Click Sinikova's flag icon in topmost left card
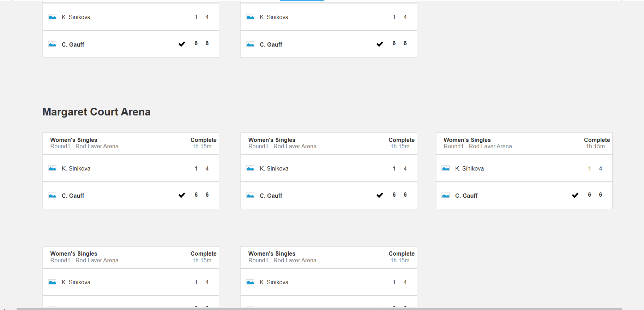 click(52, 17)
